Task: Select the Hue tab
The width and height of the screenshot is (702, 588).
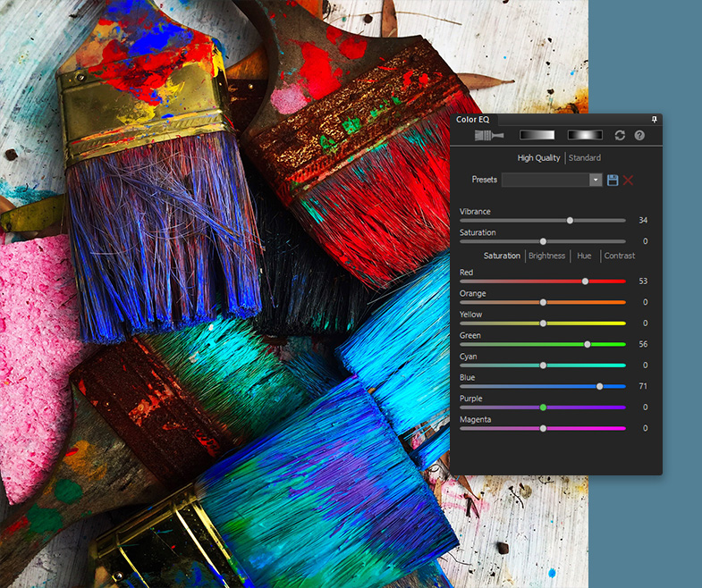Action: pos(584,256)
